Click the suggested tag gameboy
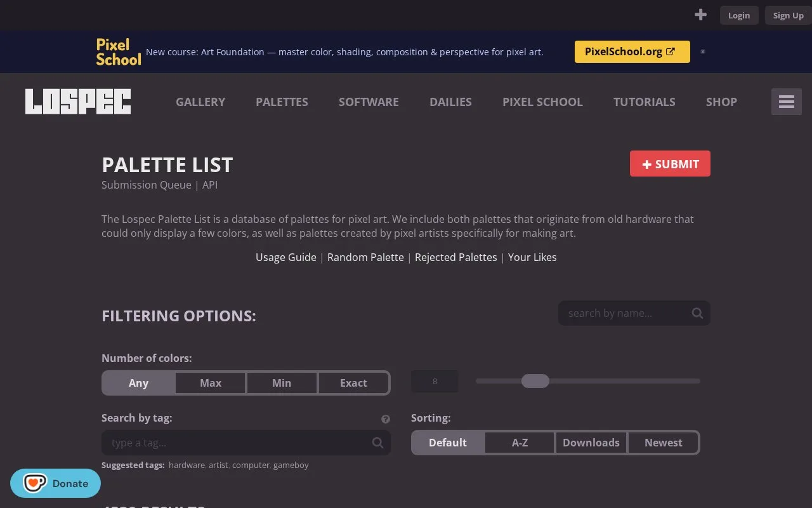Viewport: 812px width, 508px height. [x=291, y=465]
